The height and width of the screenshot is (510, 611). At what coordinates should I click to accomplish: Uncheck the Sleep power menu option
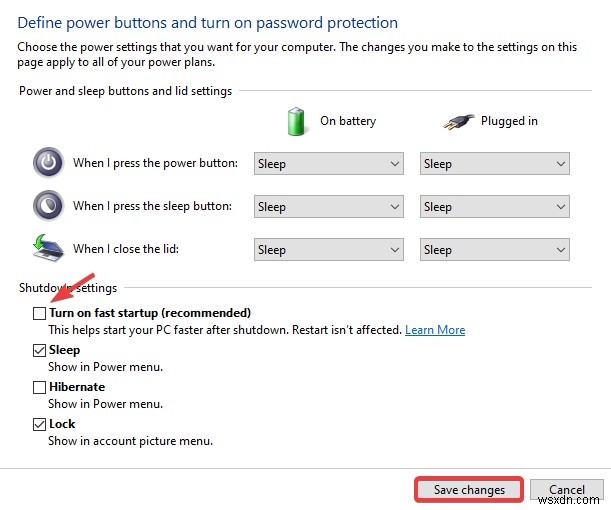[40, 350]
